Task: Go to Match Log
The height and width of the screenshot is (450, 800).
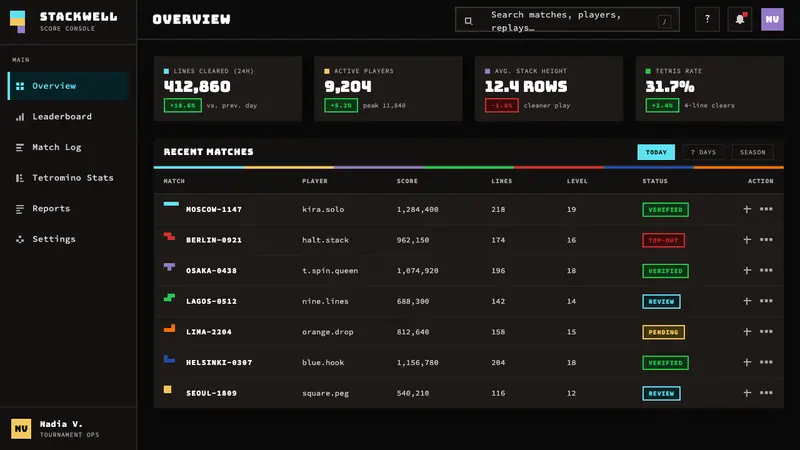Action: 68,147
